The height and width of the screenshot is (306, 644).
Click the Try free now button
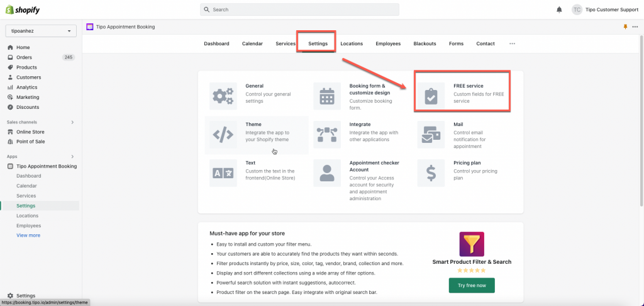pyautogui.click(x=472, y=285)
